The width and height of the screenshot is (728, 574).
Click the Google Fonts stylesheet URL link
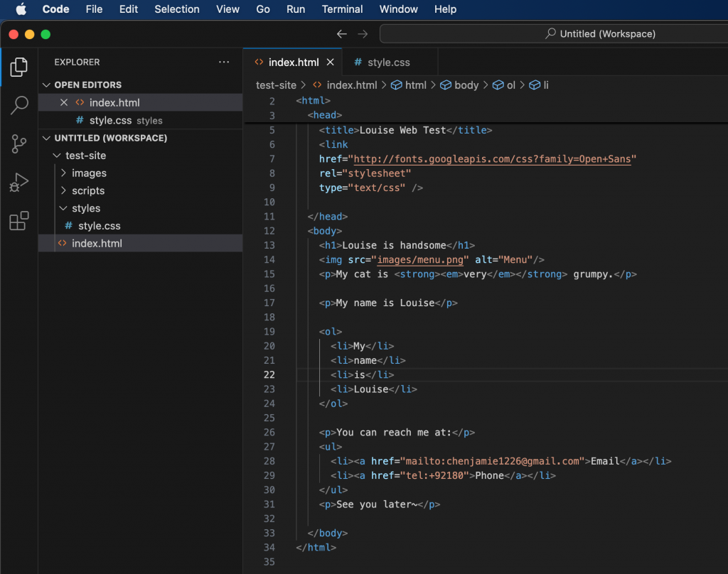(x=492, y=159)
